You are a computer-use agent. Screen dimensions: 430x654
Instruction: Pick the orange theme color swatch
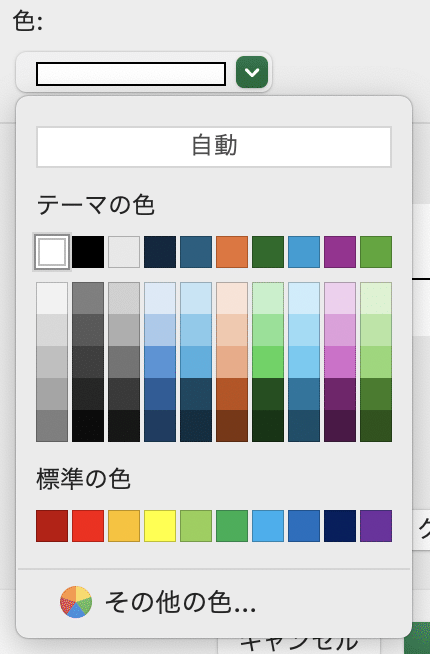click(x=232, y=252)
